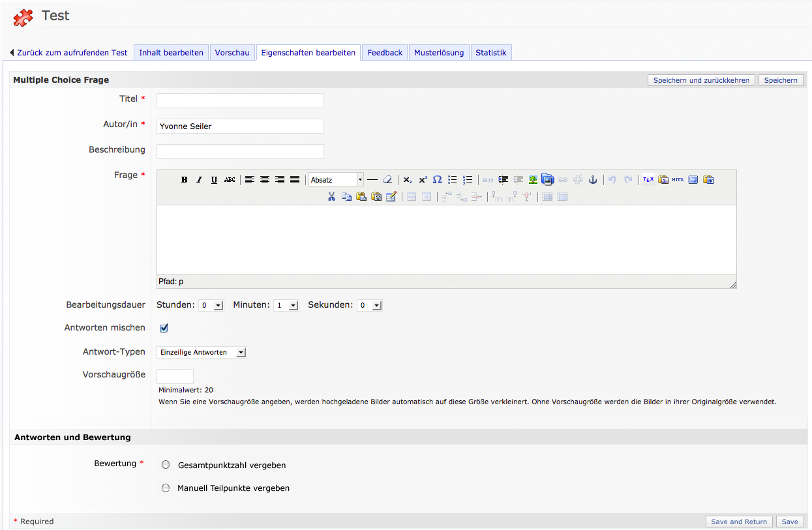
Task: Choose Manuell Teilpunkte vergeben option
Action: tap(166, 488)
